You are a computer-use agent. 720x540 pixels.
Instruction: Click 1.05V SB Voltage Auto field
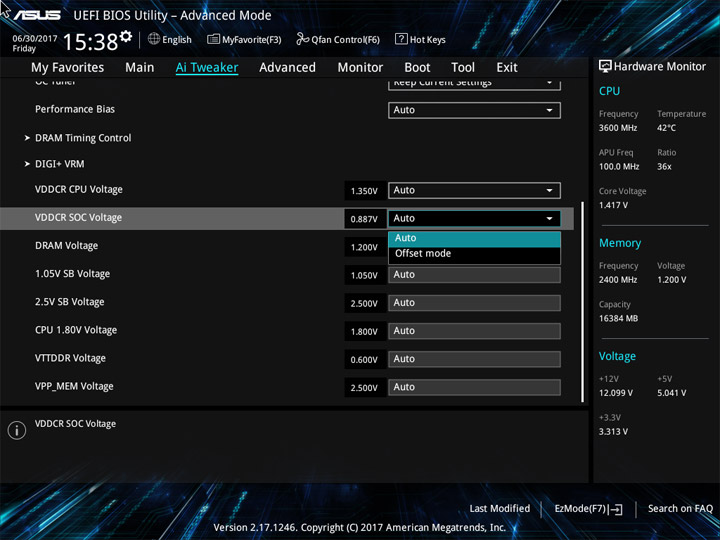tap(474, 275)
